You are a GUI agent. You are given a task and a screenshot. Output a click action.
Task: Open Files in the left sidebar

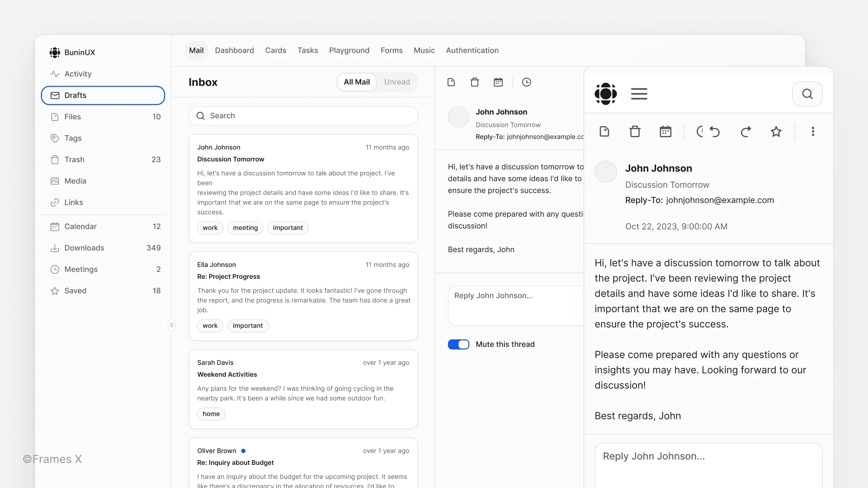click(103, 117)
